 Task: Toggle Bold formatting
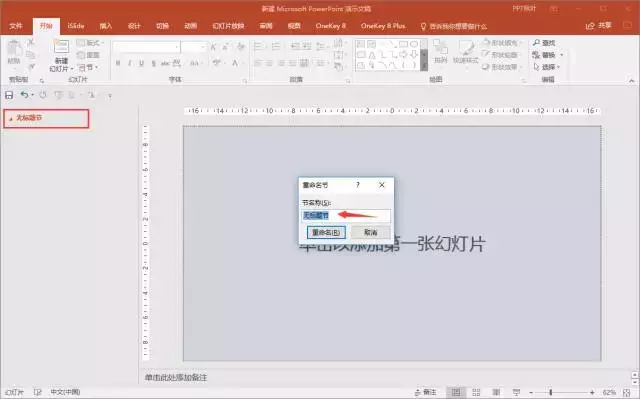tap(118, 63)
